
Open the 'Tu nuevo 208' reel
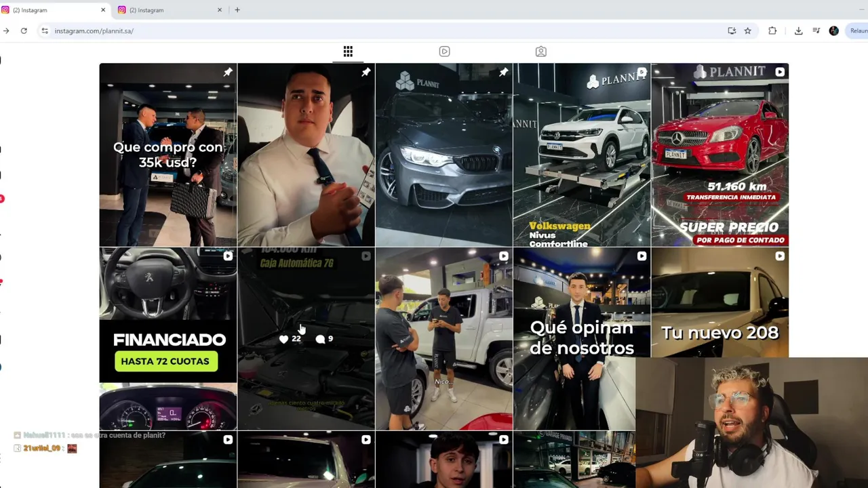pyautogui.click(x=719, y=302)
